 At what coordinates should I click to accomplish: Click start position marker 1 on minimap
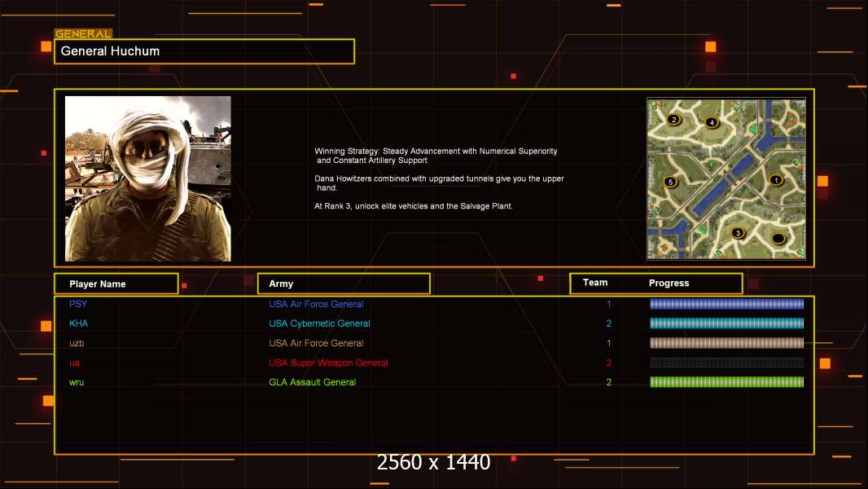point(776,180)
